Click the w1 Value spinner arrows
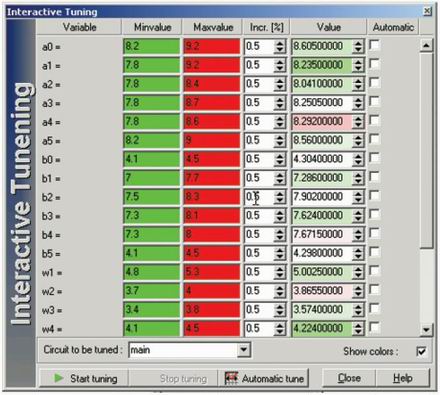The height and width of the screenshot is (395, 440). 358,272
